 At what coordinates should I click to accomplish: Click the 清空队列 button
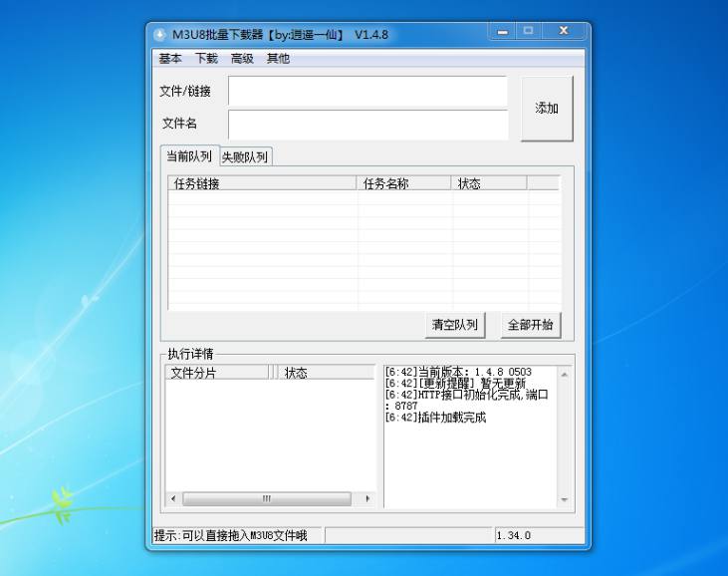(455, 325)
